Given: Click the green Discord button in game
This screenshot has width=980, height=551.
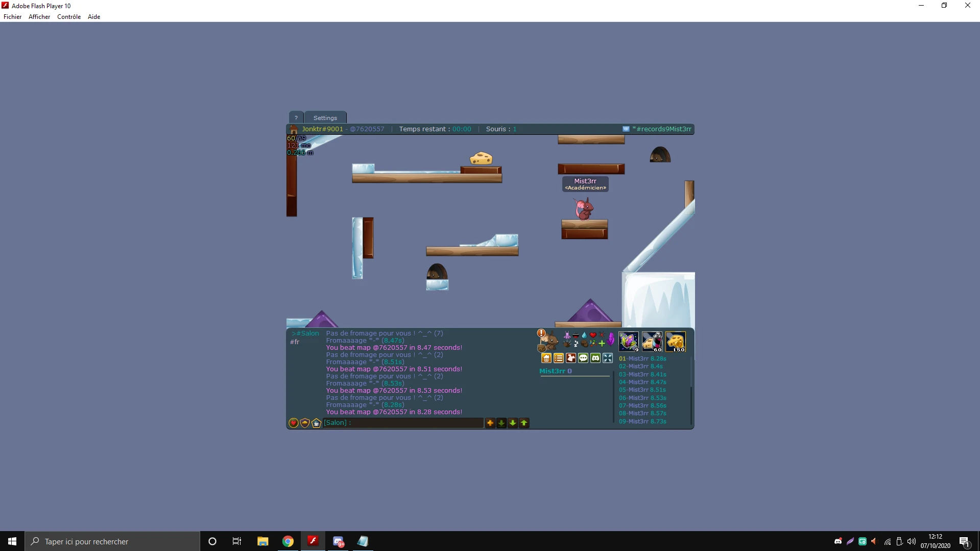Looking at the screenshot, I should click(x=595, y=358).
